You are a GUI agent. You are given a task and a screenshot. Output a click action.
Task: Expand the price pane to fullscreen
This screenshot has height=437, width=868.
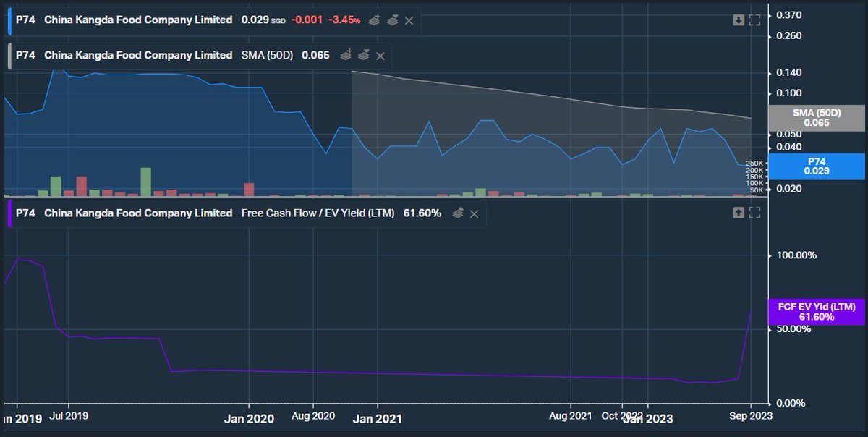[754, 20]
